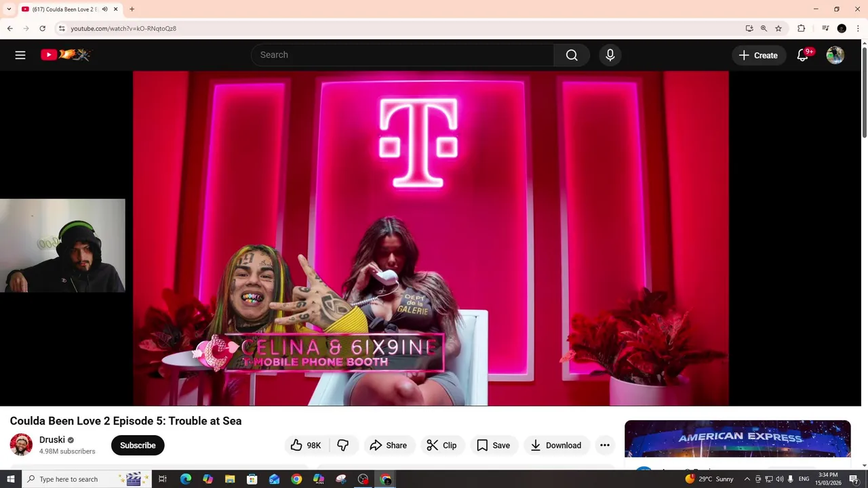Click the Windows taskbar search box

[86, 479]
